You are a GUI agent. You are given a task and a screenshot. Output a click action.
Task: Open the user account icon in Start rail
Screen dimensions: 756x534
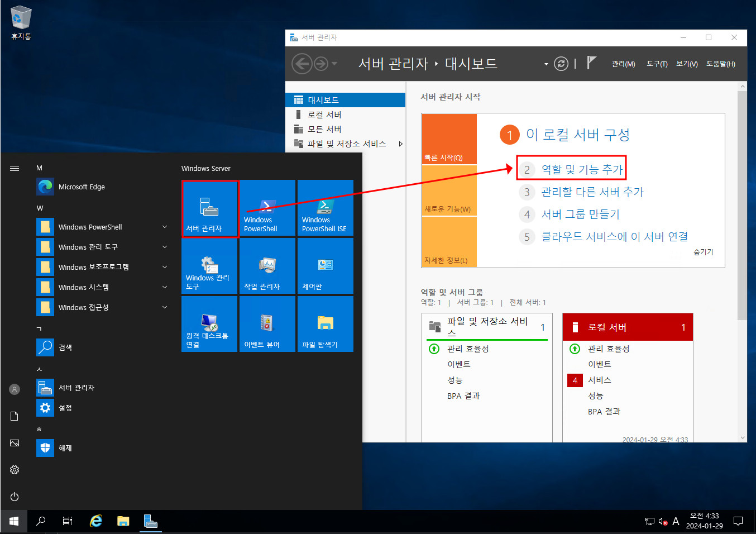coord(15,389)
